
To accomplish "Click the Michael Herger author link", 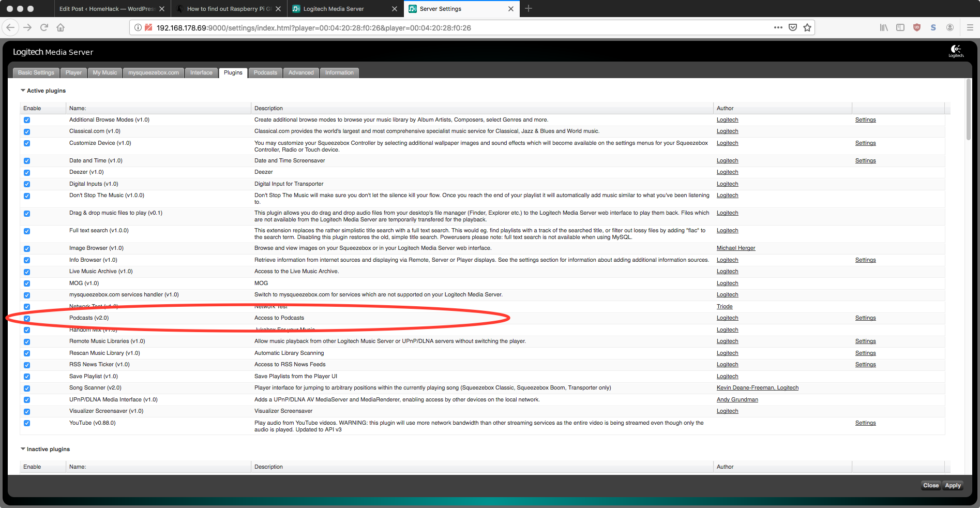I will (736, 248).
